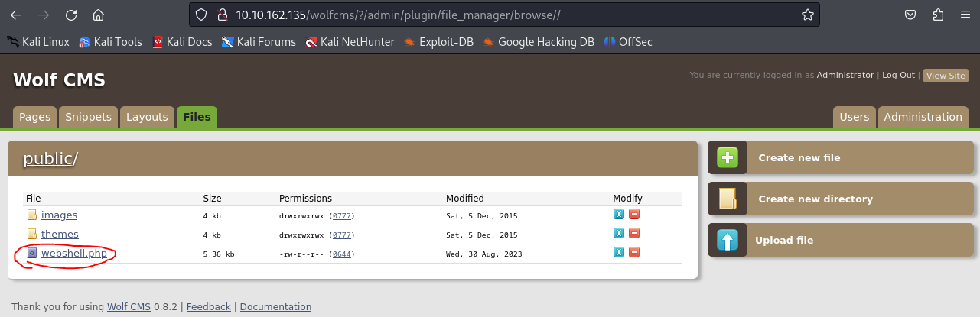
Task: Open the Kali NetHunter bookmark
Action: (x=350, y=42)
